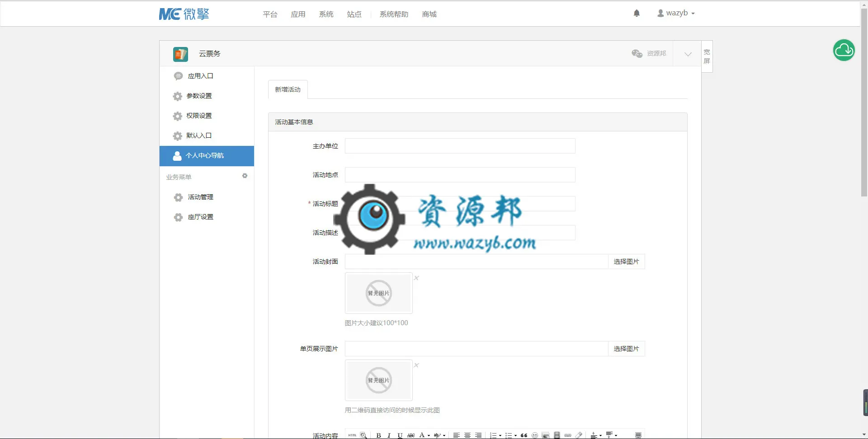The height and width of the screenshot is (439, 868).
Task: Click 选择图片 for 单页展示图片
Action: point(626,349)
